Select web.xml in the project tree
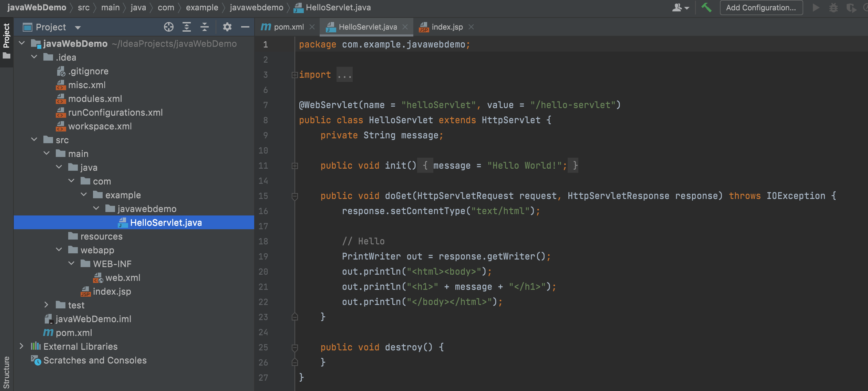This screenshot has height=391, width=868. [123, 278]
